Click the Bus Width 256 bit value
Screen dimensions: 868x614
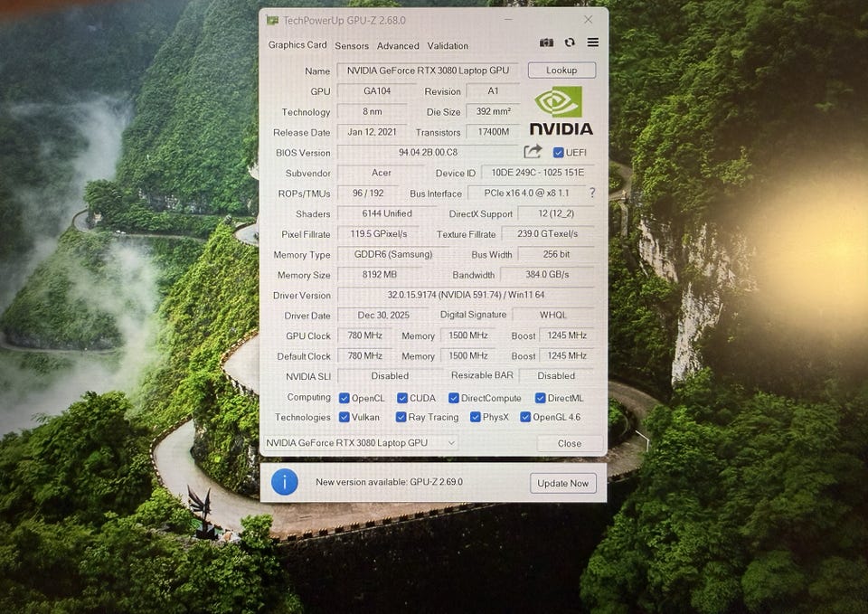556,254
